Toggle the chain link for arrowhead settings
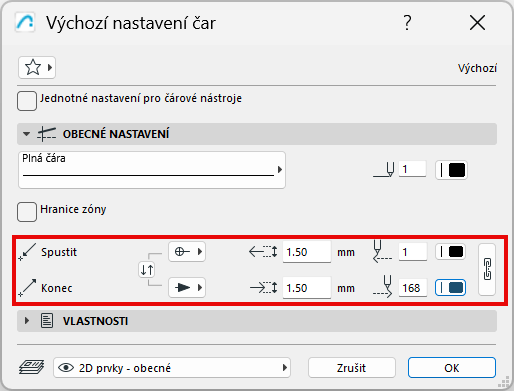The image size is (514, 391). (x=487, y=269)
